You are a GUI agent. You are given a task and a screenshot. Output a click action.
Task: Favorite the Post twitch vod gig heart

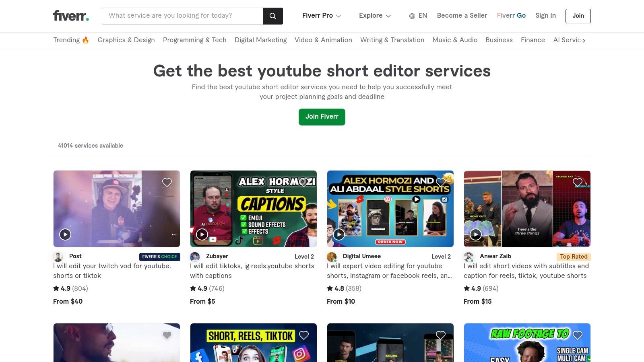[x=167, y=183]
